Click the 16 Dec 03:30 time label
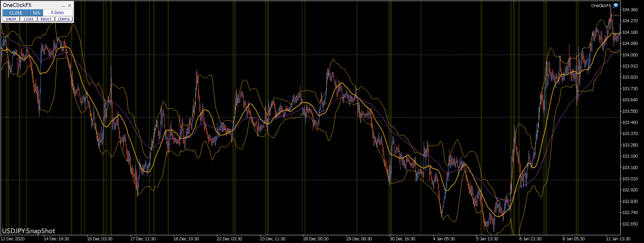 click(x=100, y=239)
